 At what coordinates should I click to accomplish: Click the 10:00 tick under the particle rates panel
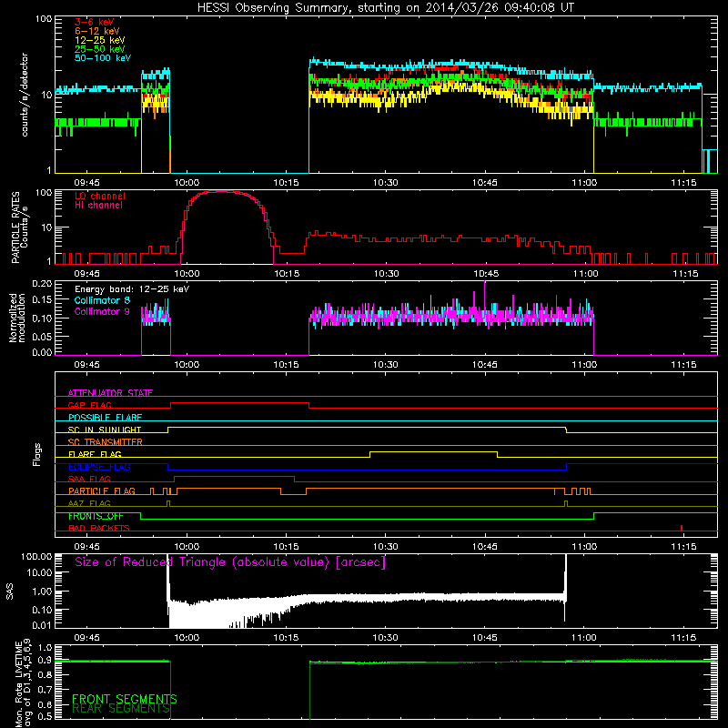click(187, 274)
